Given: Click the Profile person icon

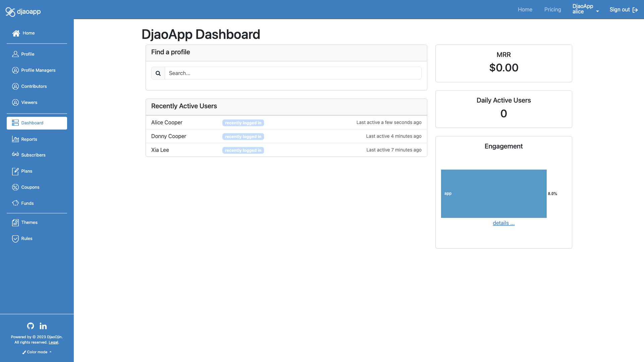Looking at the screenshot, I should click(15, 54).
